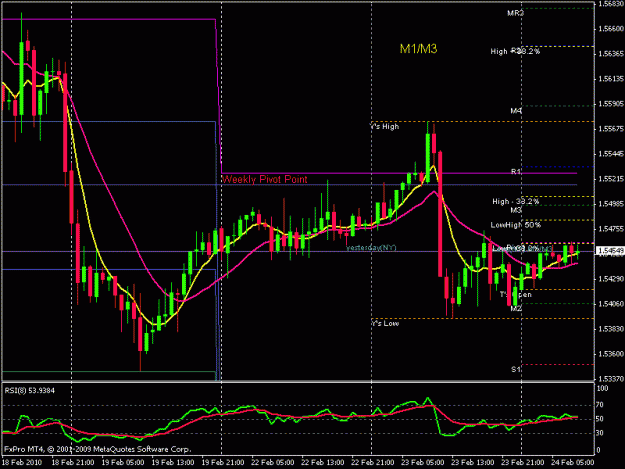Click the Y's High level label
625x469 pixels.
tap(385, 126)
